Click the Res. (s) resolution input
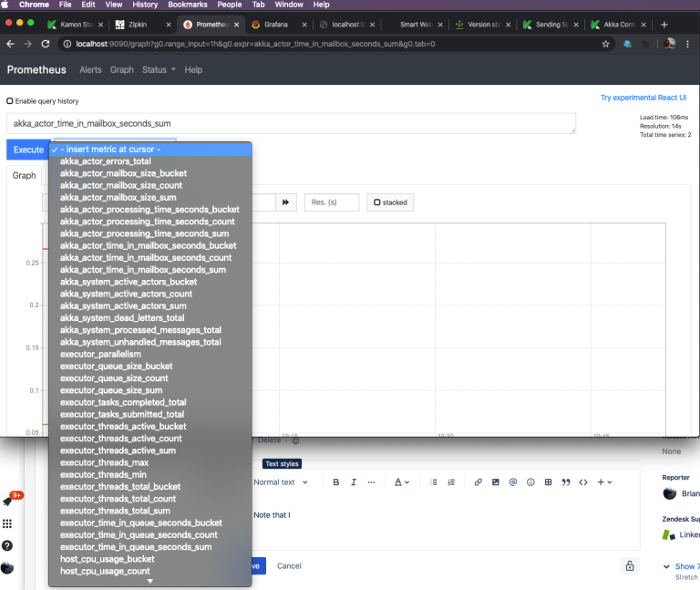The height and width of the screenshot is (590, 700). (x=332, y=202)
